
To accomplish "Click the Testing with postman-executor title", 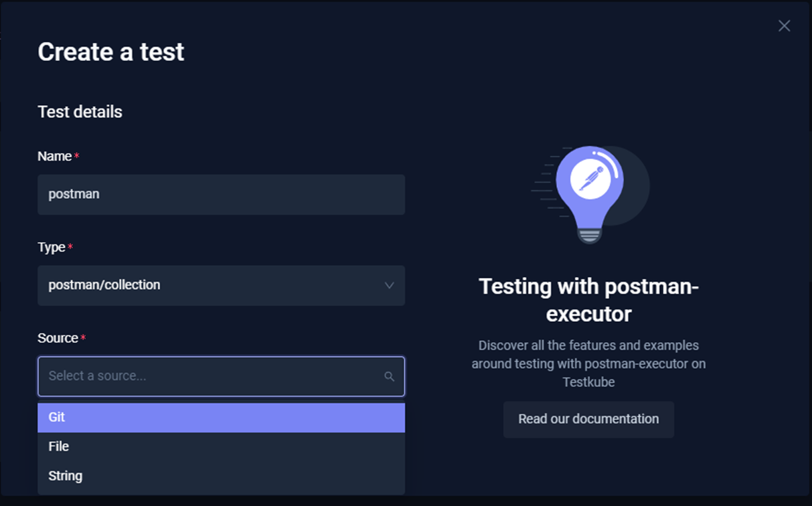I will (x=588, y=300).
